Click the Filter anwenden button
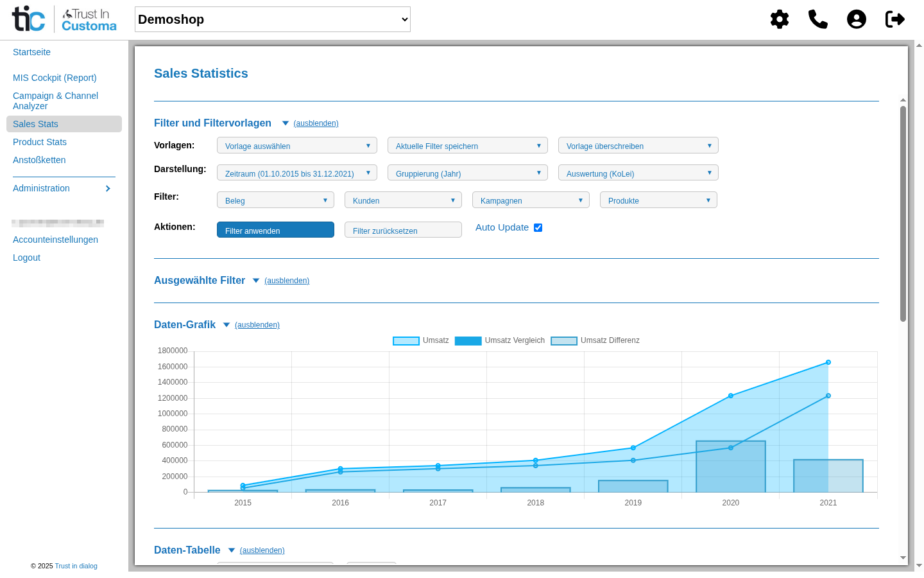This screenshot has width=924, height=578. pyautogui.click(x=275, y=229)
